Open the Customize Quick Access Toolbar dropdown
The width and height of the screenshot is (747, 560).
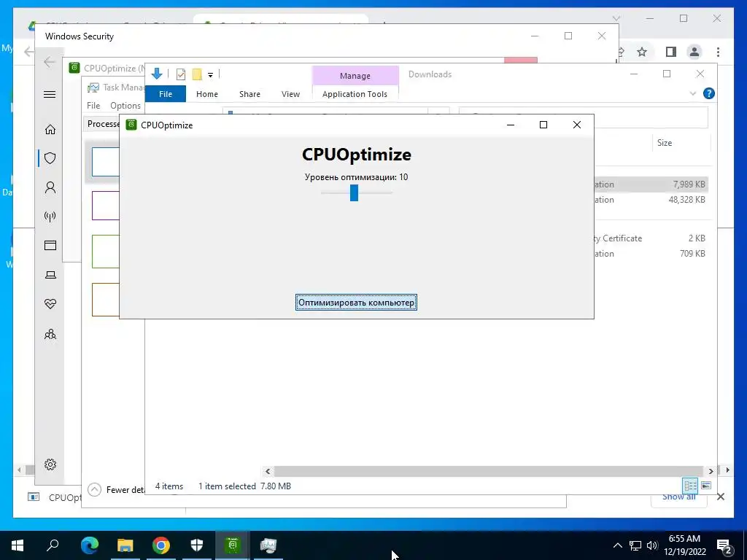click(x=210, y=74)
